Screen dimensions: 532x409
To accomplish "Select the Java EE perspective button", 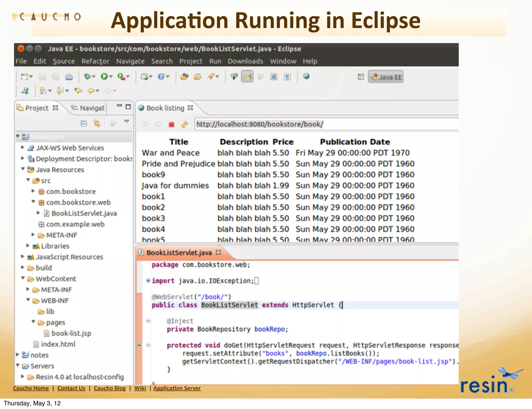I will [x=386, y=77].
